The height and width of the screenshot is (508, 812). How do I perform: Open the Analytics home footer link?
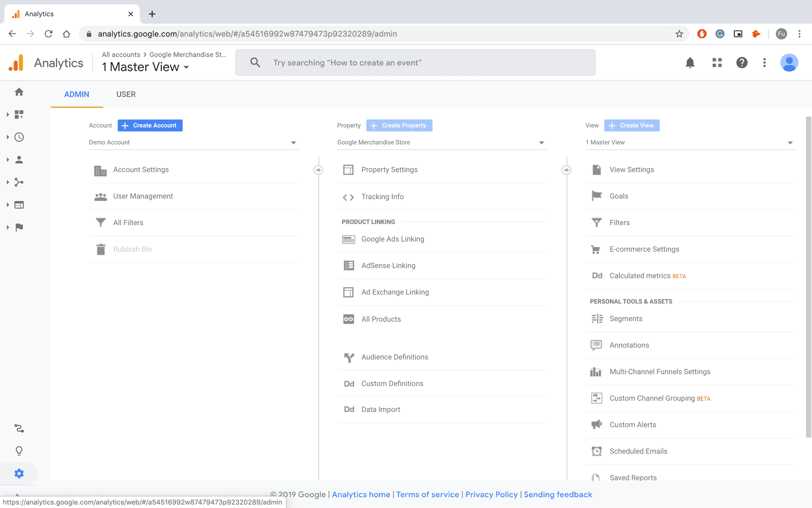click(361, 495)
